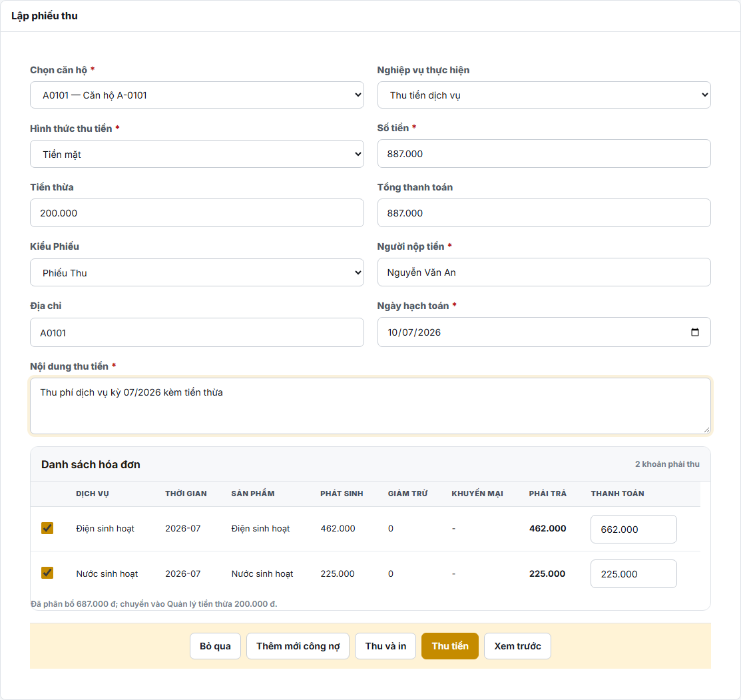Click the bold Phải trả value 462.000

pyautogui.click(x=547, y=528)
